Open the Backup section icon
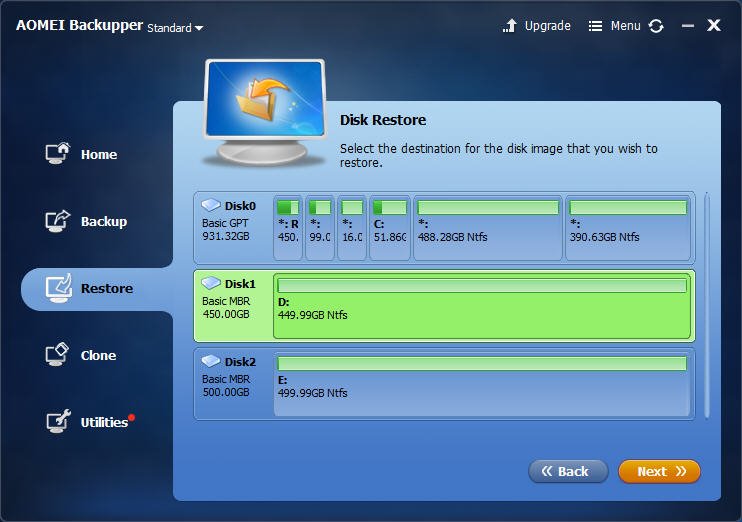742x522 pixels. click(58, 221)
